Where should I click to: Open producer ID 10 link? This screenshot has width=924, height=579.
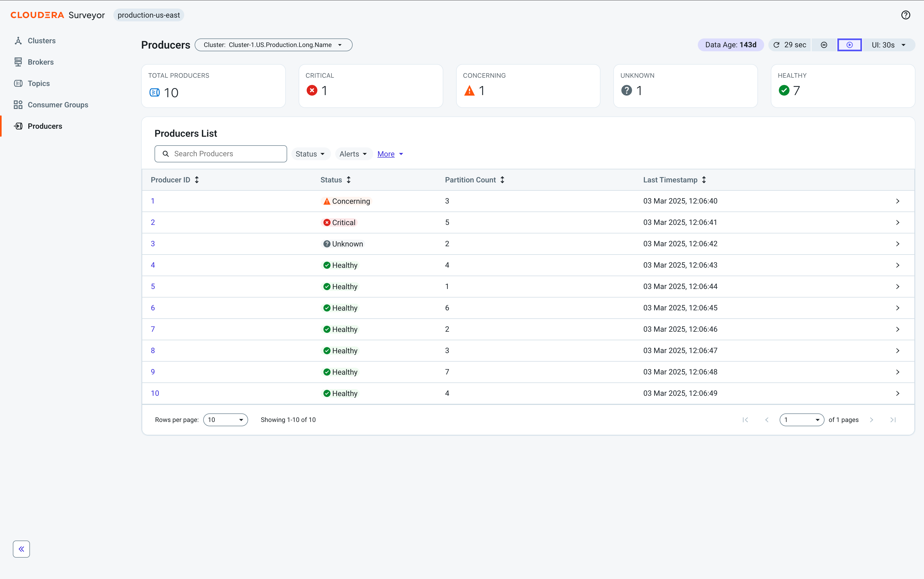[x=155, y=393]
